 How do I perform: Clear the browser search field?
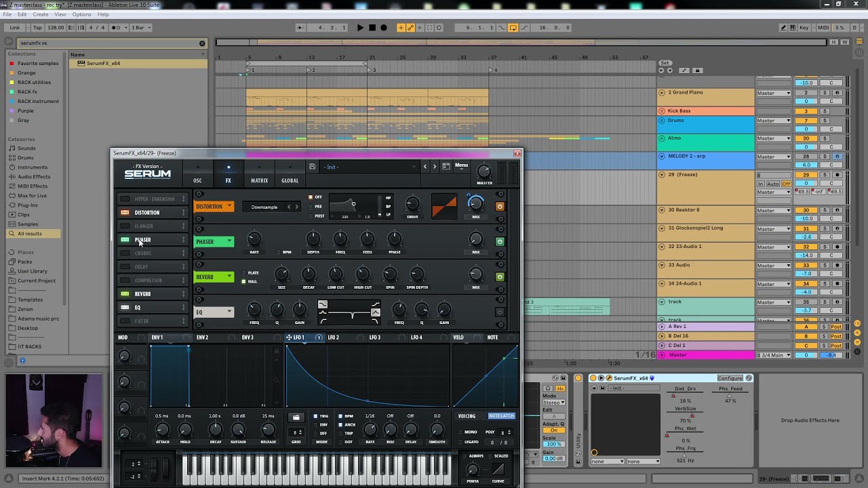pyautogui.click(x=201, y=43)
